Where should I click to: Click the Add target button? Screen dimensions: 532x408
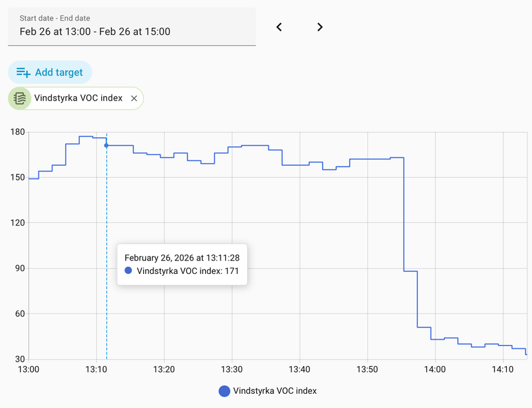pos(50,72)
